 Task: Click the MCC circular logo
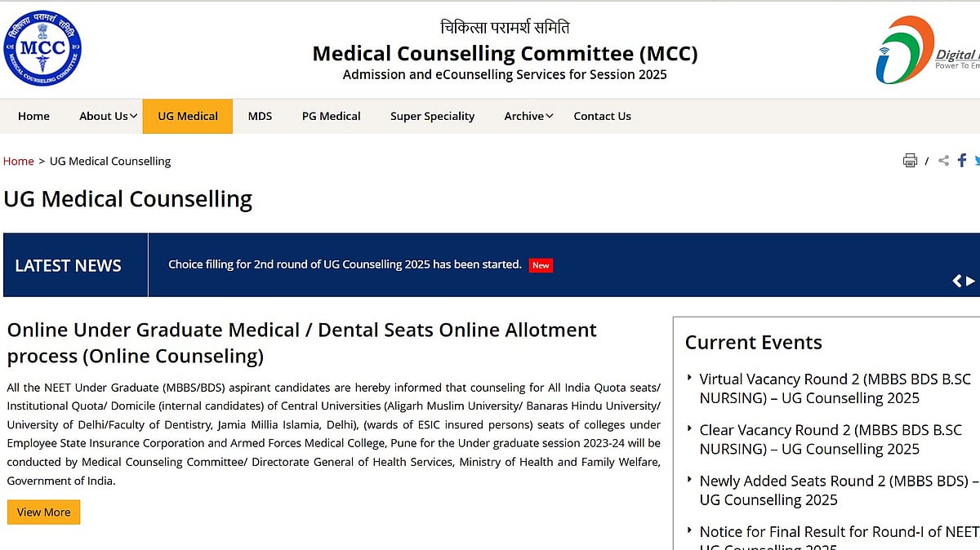point(42,48)
